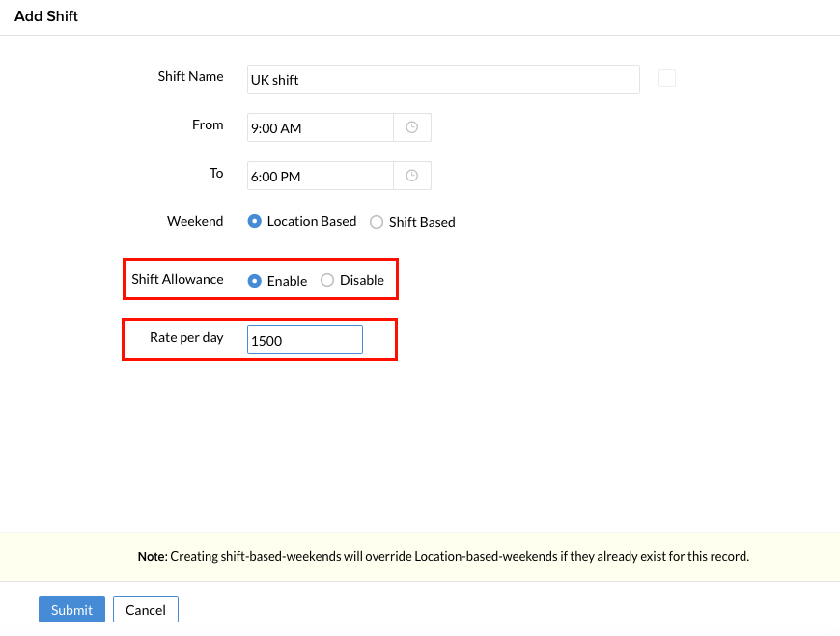This screenshot has width=840, height=636.
Task: Open the To time picker clock icon
Action: click(412, 176)
